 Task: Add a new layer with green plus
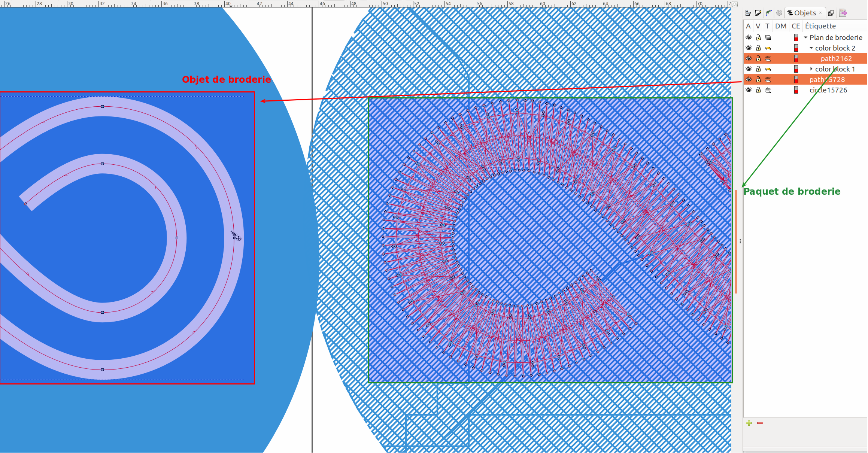749,423
